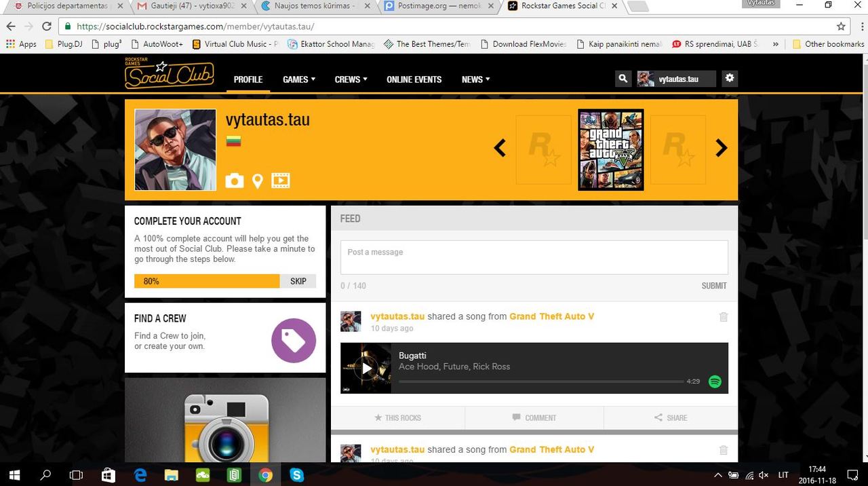Screen dimensions: 868x486
Task: Open Skype from the taskbar
Action: [x=296, y=475]
